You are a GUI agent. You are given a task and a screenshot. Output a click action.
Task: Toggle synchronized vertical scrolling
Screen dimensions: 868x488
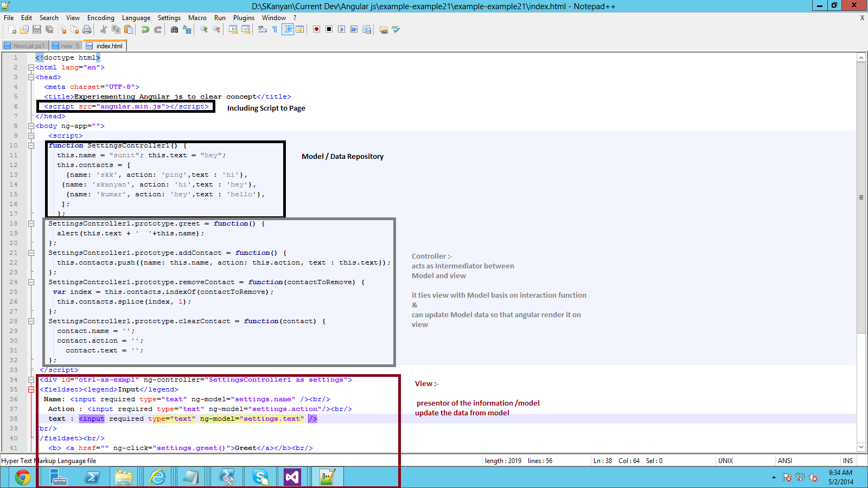[x=233, y=30]
